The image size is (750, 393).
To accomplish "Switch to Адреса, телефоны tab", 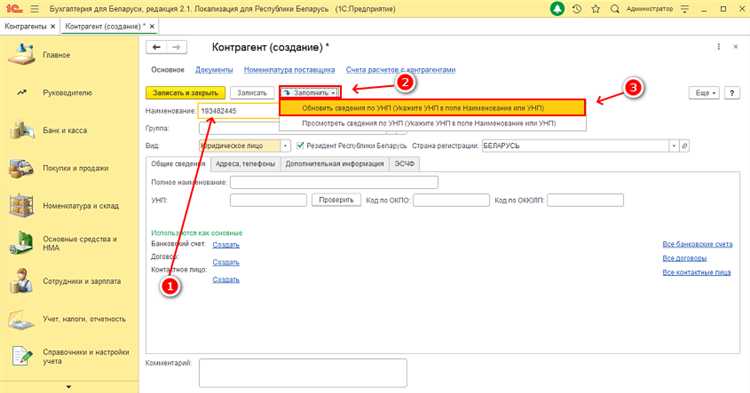I will 245,164.
